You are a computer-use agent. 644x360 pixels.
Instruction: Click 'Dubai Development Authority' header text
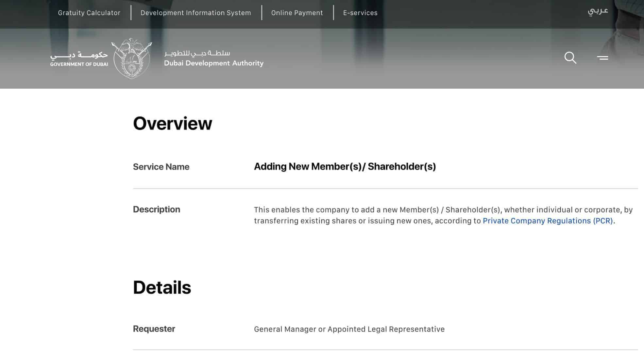(214, 63)
